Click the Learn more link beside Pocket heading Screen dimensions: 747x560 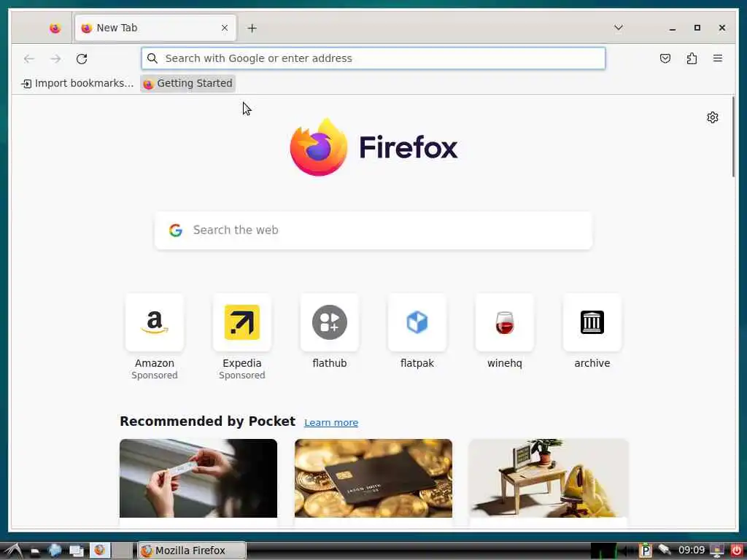click(x=331, y=422)
